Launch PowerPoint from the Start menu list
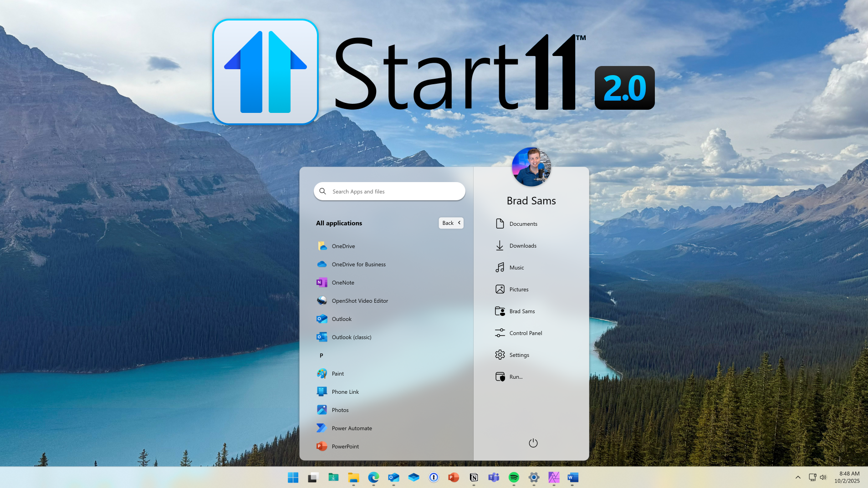Viewport: 868px width, 488px height. tap(345, 447)
